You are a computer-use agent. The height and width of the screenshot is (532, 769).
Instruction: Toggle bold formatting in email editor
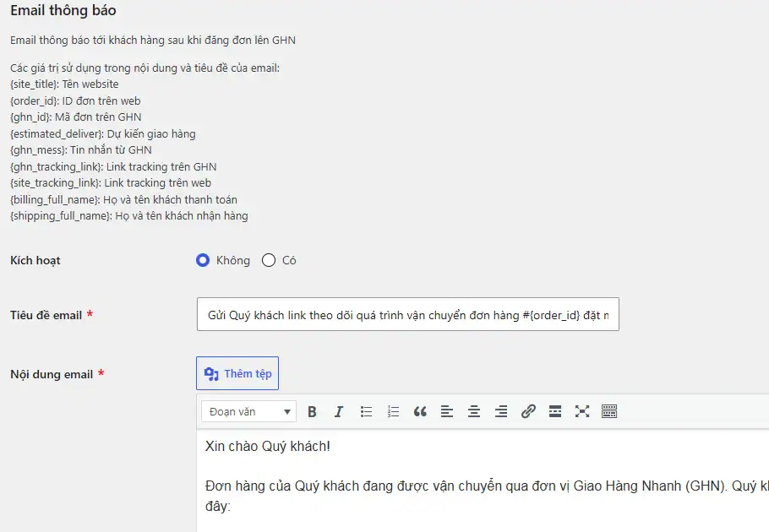tap(312, 411)
